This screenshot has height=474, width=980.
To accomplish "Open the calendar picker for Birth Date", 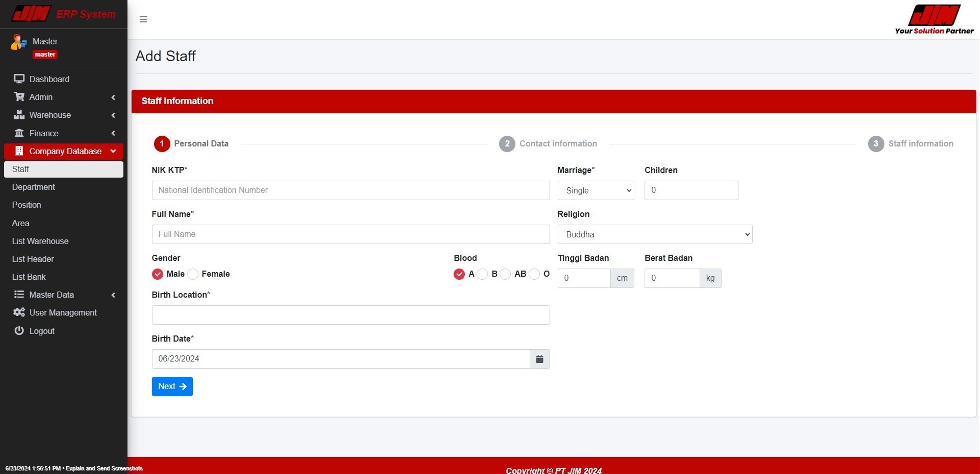I will click(x=540, y=358).
